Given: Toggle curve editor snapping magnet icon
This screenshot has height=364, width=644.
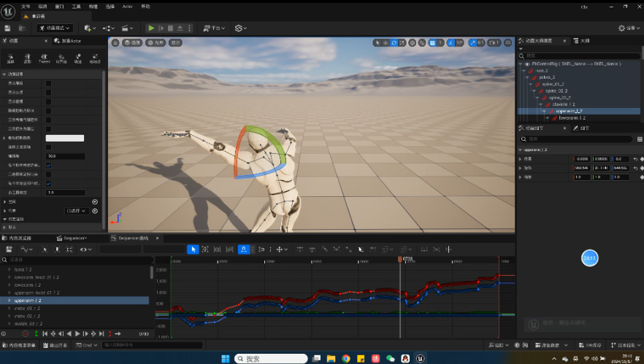Looking at the screenshot, I should click(244, 249).
